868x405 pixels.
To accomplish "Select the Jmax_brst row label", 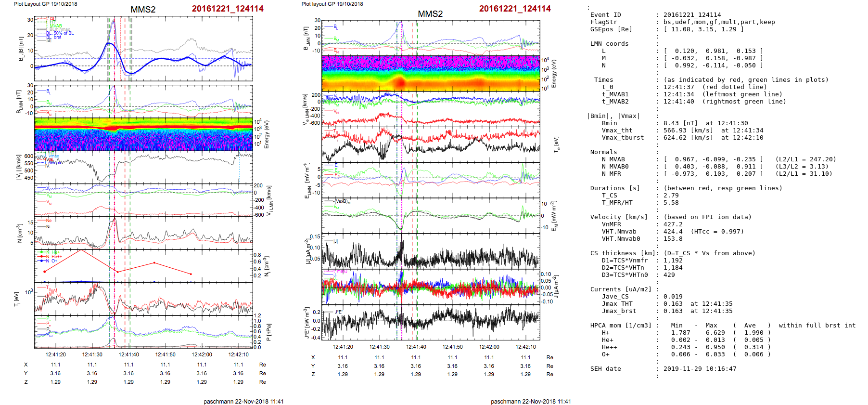I will pos(619,311).
